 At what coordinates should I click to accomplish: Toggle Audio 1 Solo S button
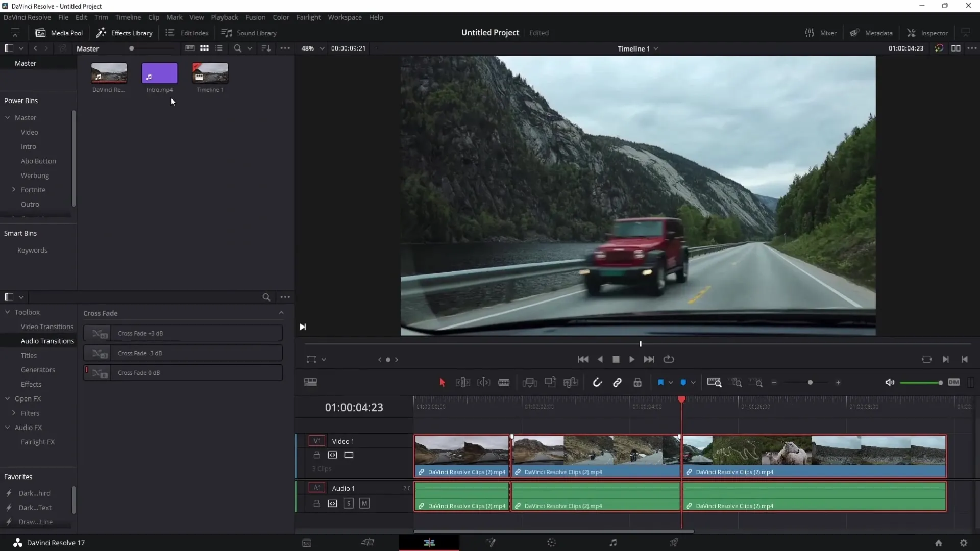click(x=348, y=503)
